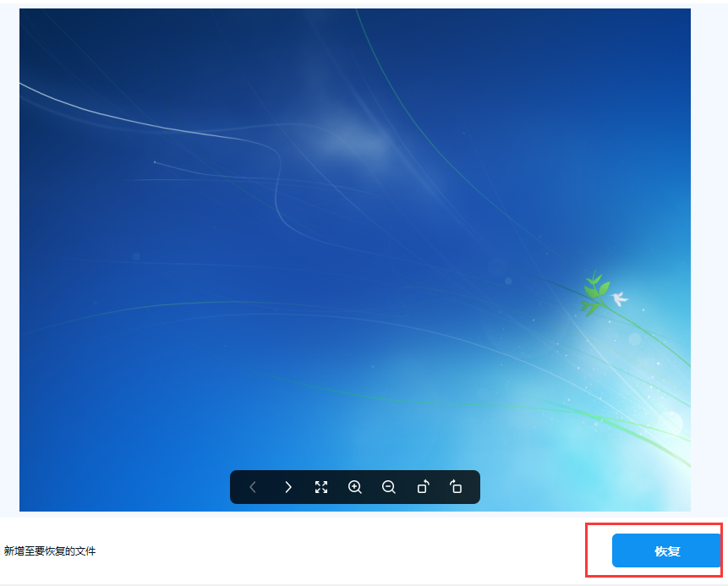
Task: Go to the previous image
Action: pos(253,487)
